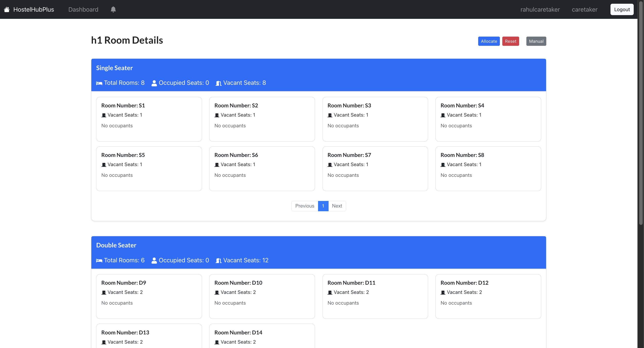Click door icon in room S5 card
Screen dimensions: 644x348
[104, 165]
